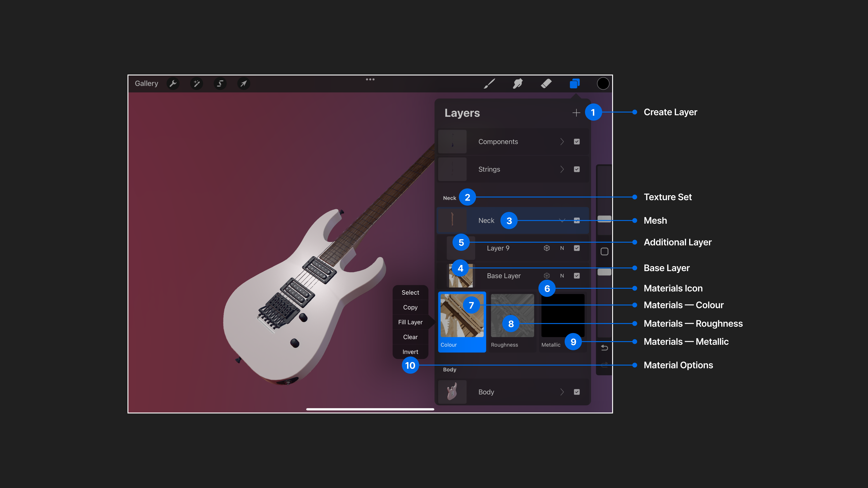Screen dimensions: 868x488
Task: Return to Gallery
Action: pyautogui.click(x=146, y=84)
